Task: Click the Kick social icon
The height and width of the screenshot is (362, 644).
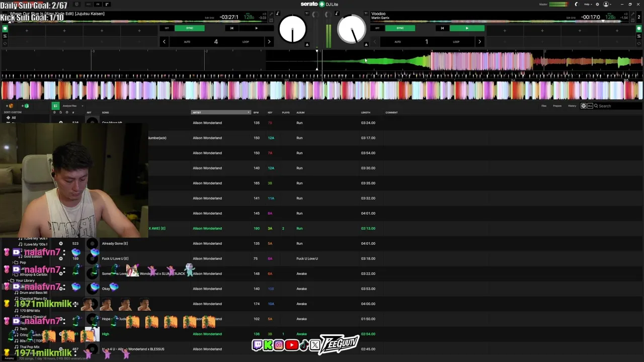Action: pyautogui.click(x=268, y=345)
